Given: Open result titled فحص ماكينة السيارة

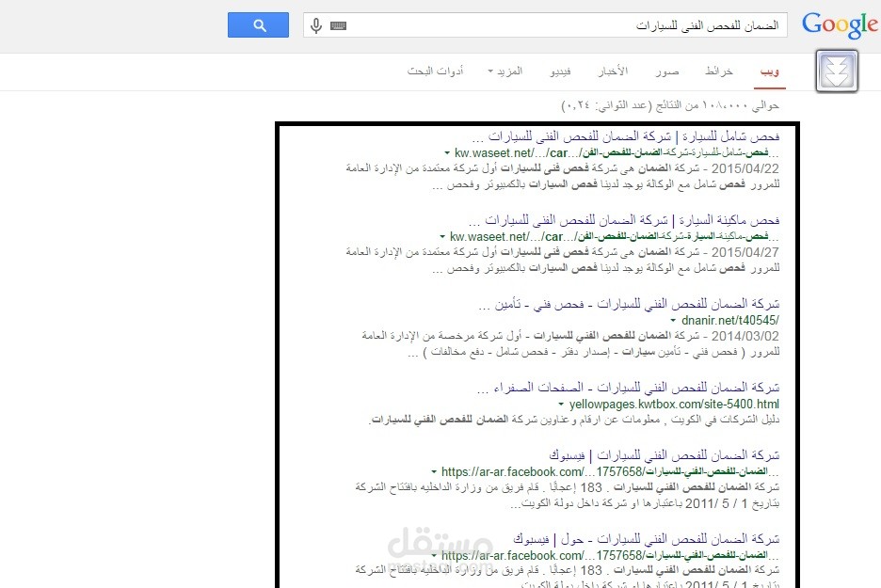Looking at the screenshot, I should 624,220.
